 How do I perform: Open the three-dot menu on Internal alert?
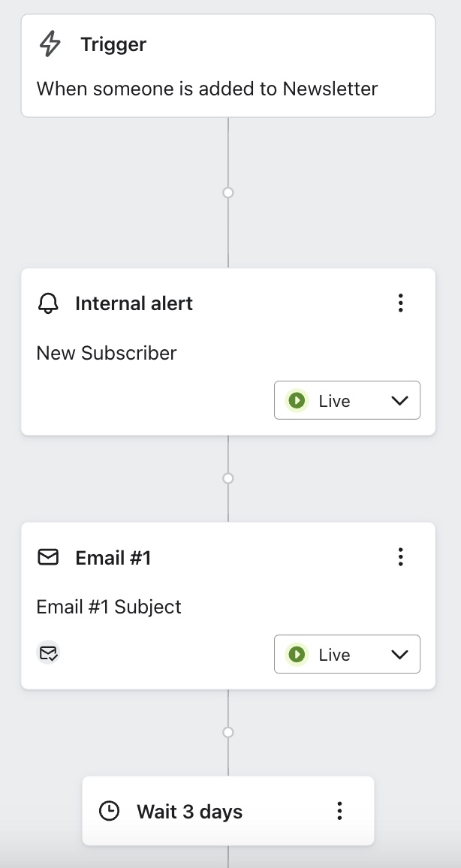[400, 303]
